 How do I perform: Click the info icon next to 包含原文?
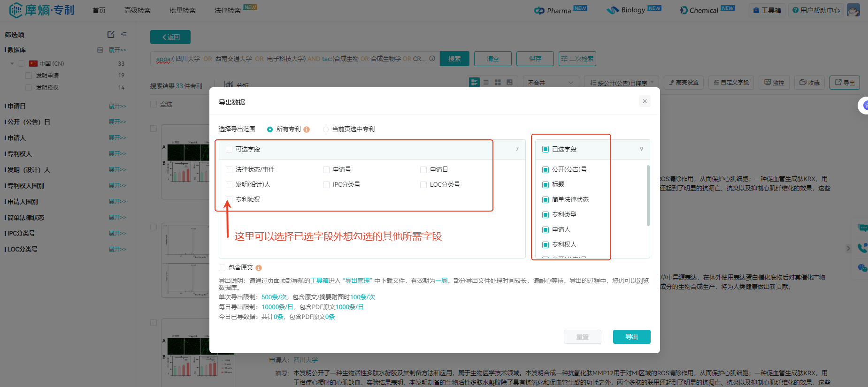pos(259,268)
